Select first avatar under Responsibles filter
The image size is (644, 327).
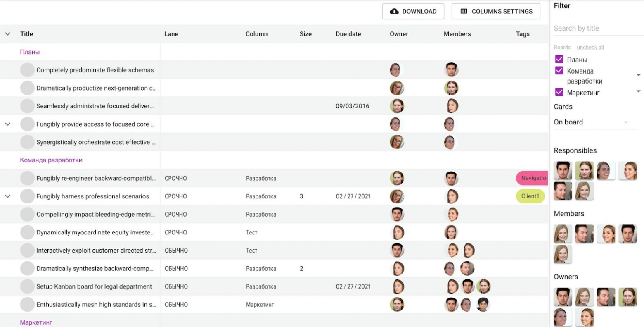[x=562, y=170]
